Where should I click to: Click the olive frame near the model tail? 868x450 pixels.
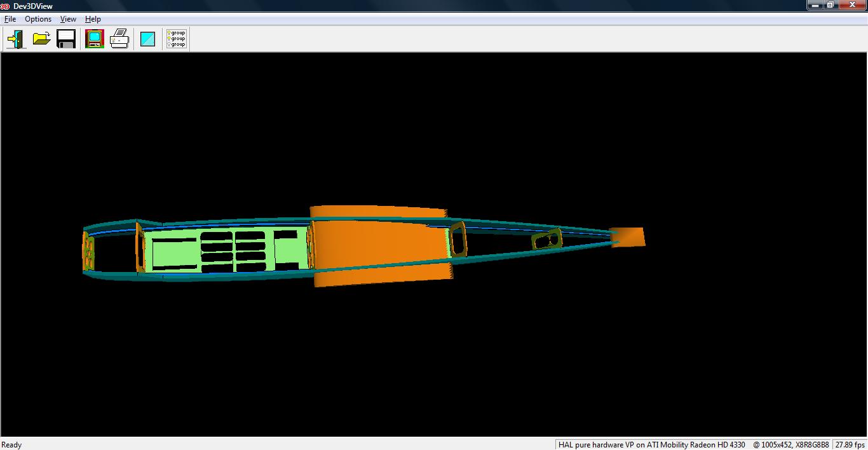tap(546, 240)
